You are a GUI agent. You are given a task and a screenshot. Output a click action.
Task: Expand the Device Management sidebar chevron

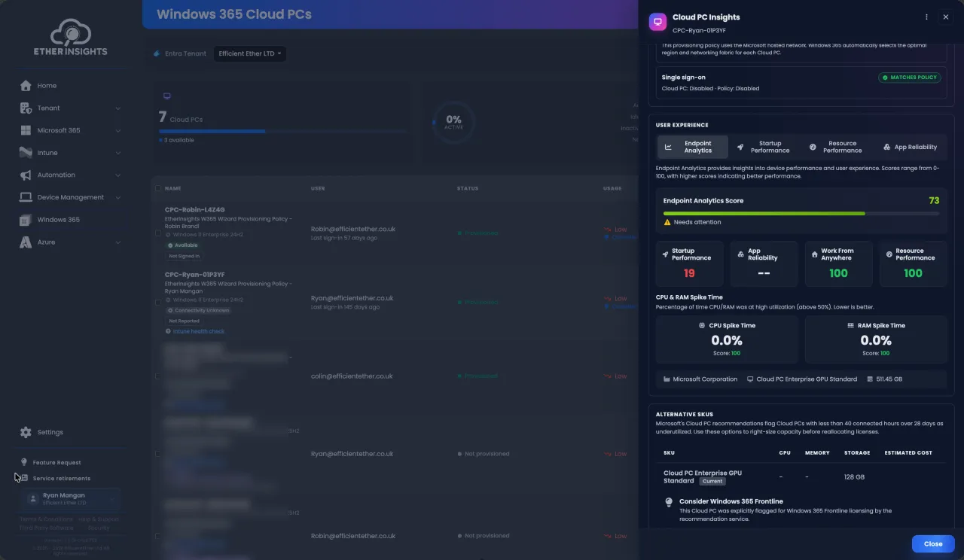(x=117, y=197)
